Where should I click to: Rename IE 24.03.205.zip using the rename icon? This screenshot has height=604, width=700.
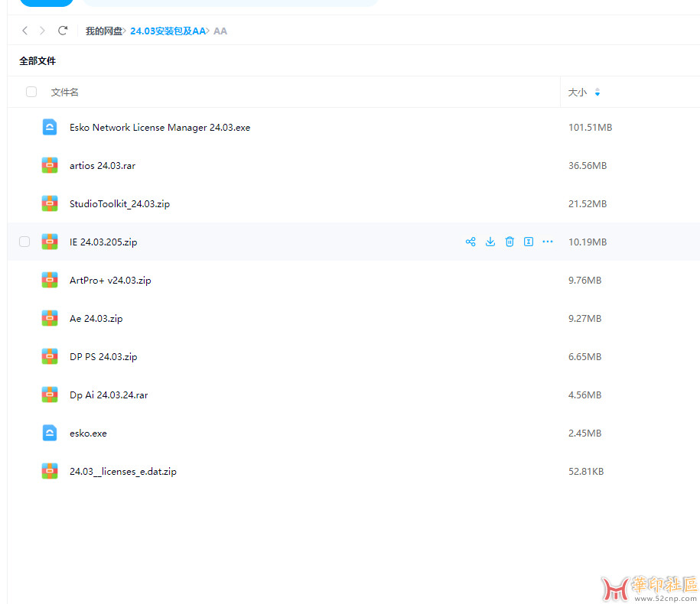[529, 242]
